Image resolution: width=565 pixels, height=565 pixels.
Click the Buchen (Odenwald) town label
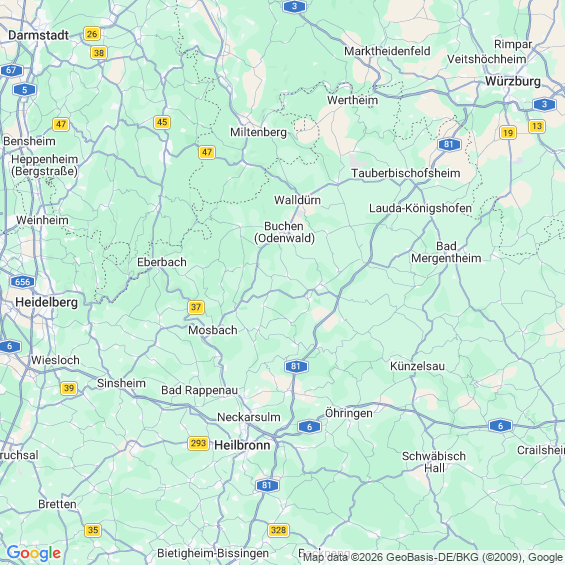[x=284, y=232]
